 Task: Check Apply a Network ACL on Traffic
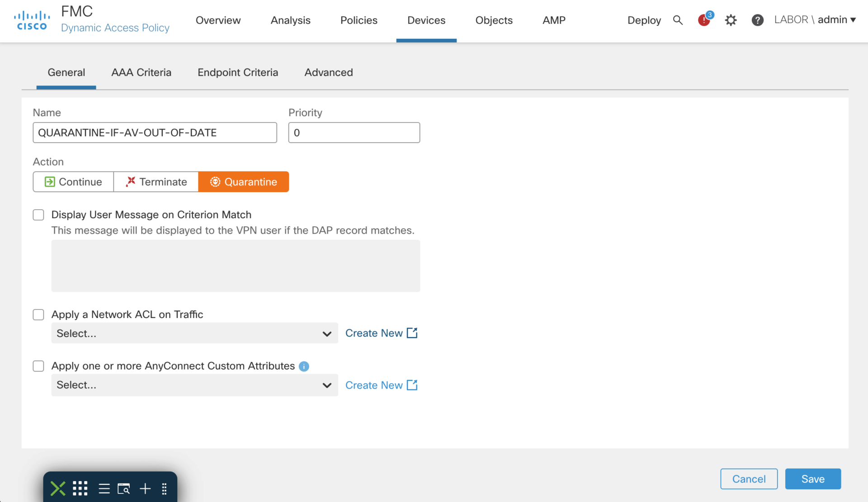[x=38, y=314]
